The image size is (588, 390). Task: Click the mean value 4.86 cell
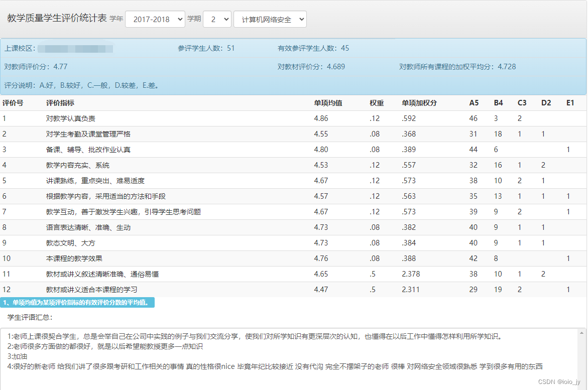tap(321, 118)
